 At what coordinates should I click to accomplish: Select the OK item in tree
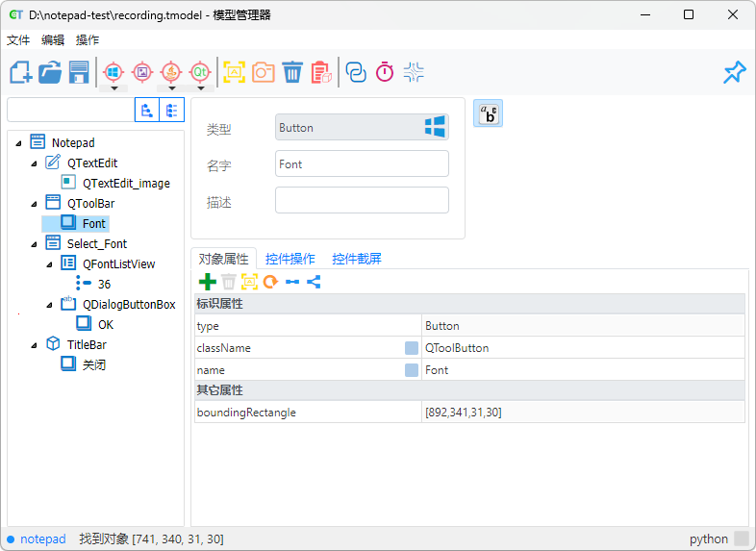106,324
